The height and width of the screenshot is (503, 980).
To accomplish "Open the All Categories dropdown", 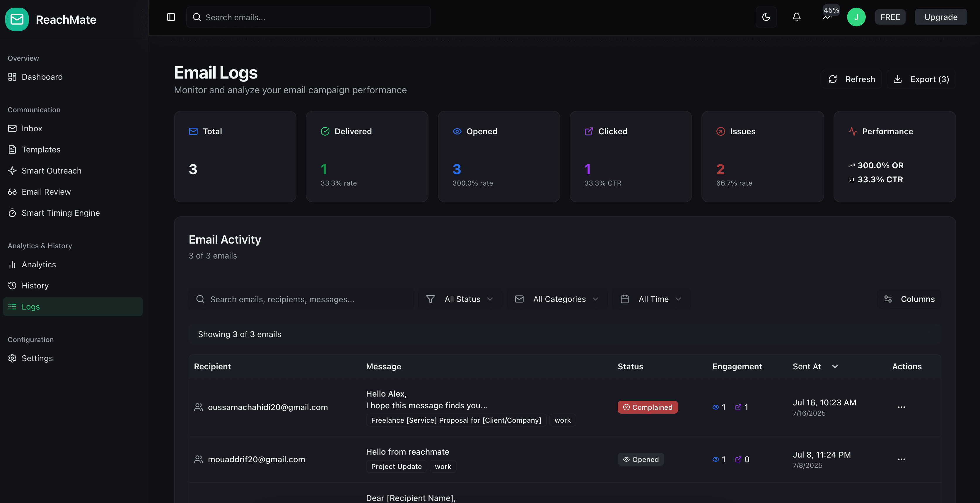I will pos(556,299).
